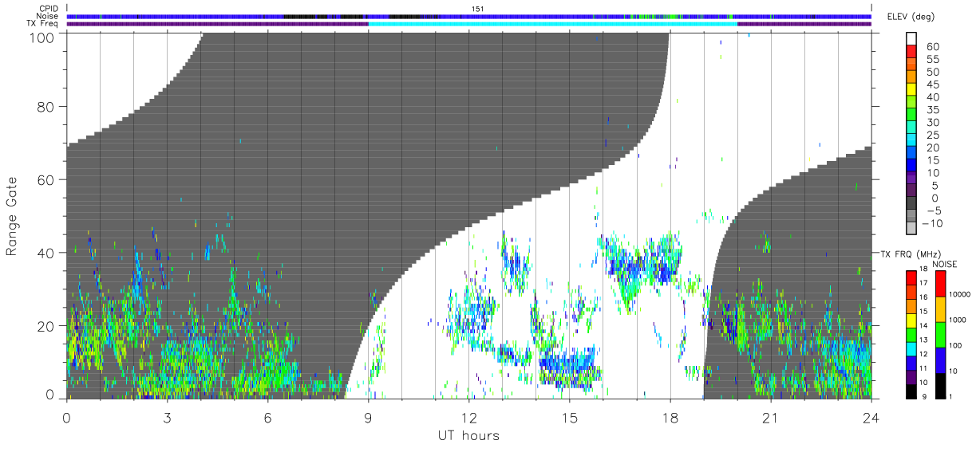Click the 18 tick on UT hours axis
Viewport: 980px width, 452px height.
[670, 419]
